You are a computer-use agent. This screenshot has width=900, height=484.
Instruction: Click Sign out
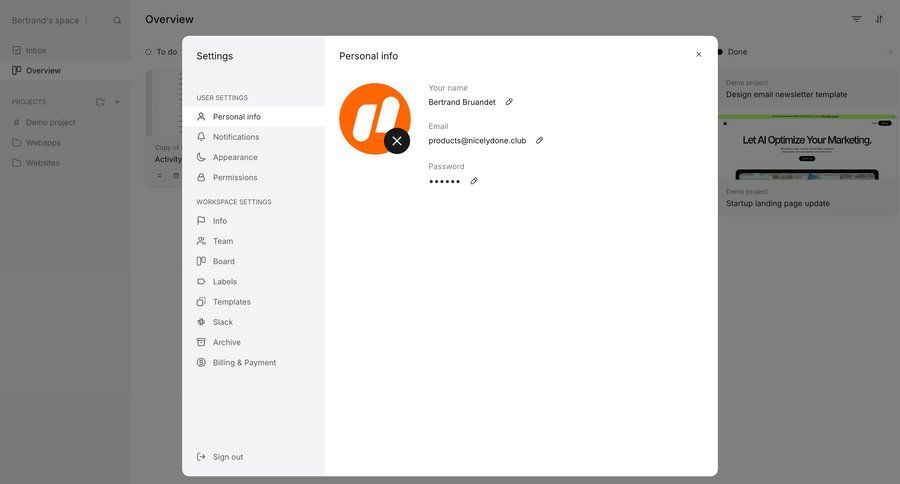tap(227, 457)
